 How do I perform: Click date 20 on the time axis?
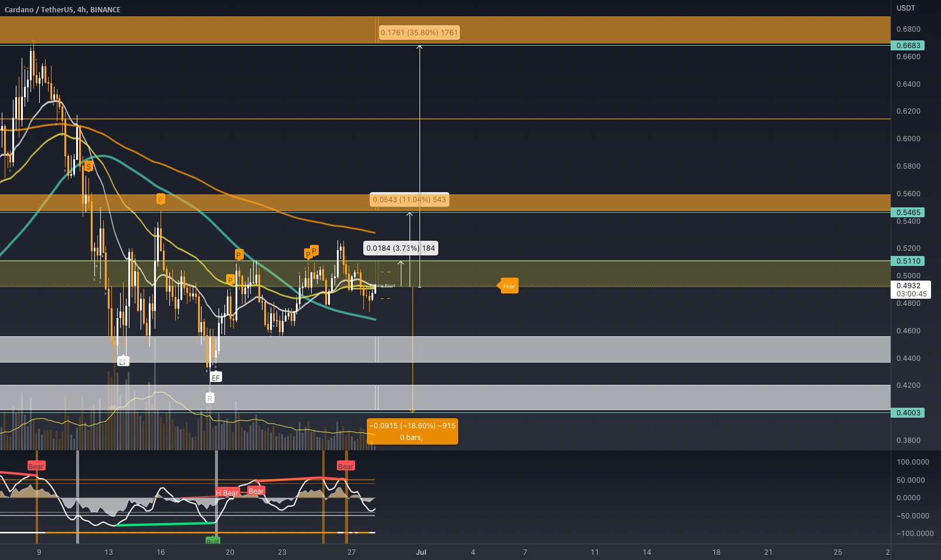click(230, 552)
